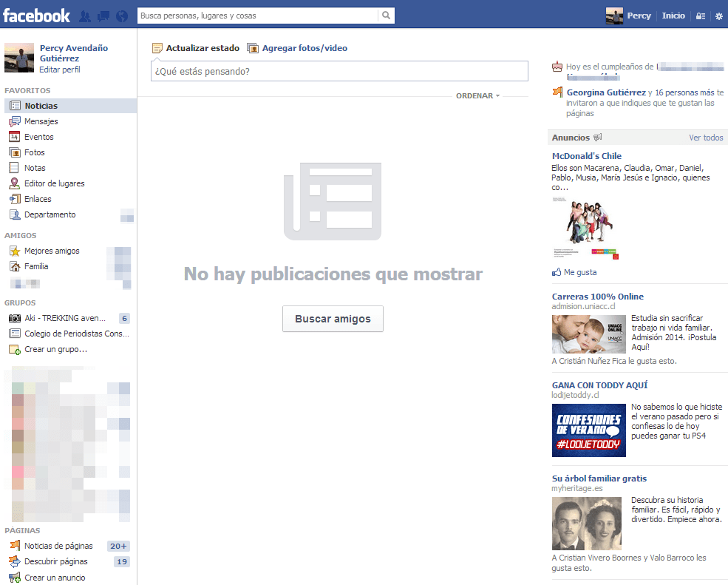Open friend requests icon in top bar
This screenshot has width=728, height=585.
[85, 16]
